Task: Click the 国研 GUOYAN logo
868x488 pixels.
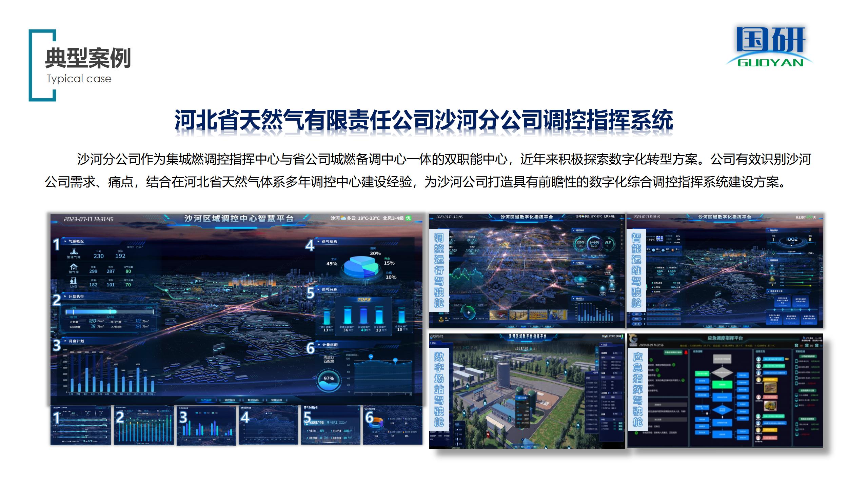Action: coord(770,46)
